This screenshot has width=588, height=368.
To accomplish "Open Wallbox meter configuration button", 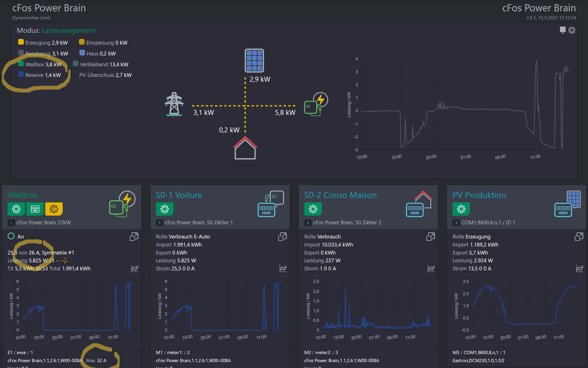I will point(35,209).
